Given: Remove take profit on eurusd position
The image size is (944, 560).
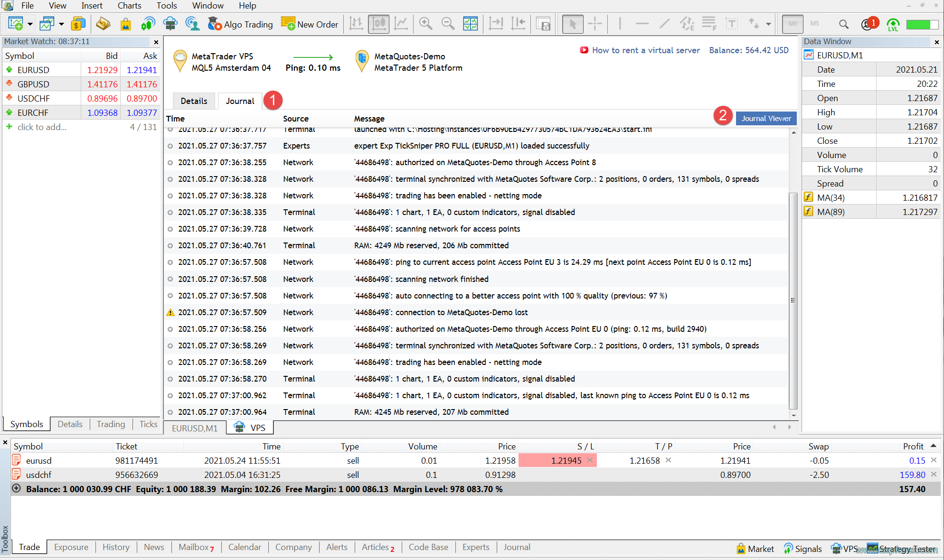Looking at the screenshot, I should coord(668,460).
